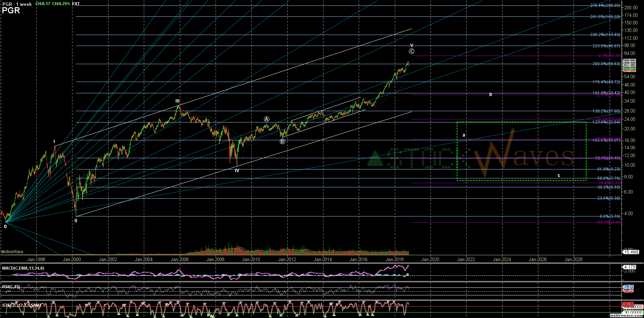Click the 238.2%(119.49) Fibonacci level label
Screen dimensions: 644x318
(605, 35)
